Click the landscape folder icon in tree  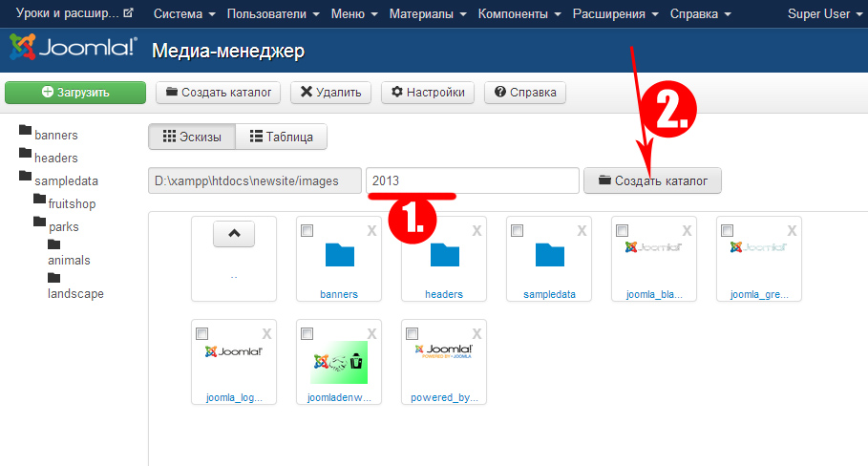[x=53, y=278]
